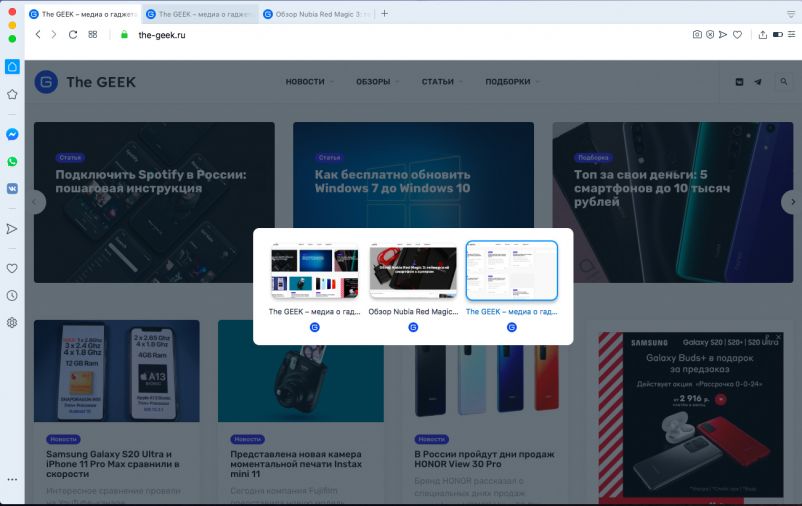
Task: Open settings gear in the sidebar
Action: [12, 322]
